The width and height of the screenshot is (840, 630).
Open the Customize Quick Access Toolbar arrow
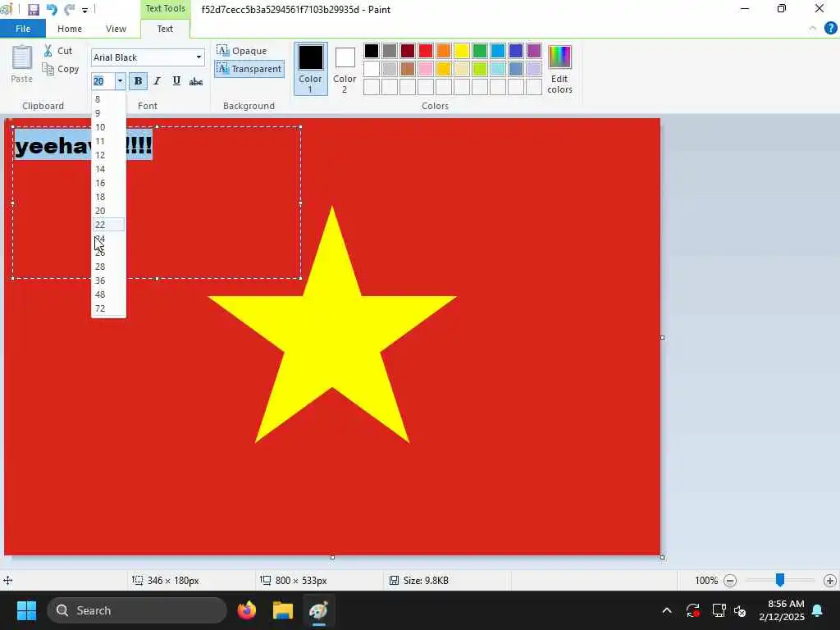pyautogui.click(x=84, y=10)
